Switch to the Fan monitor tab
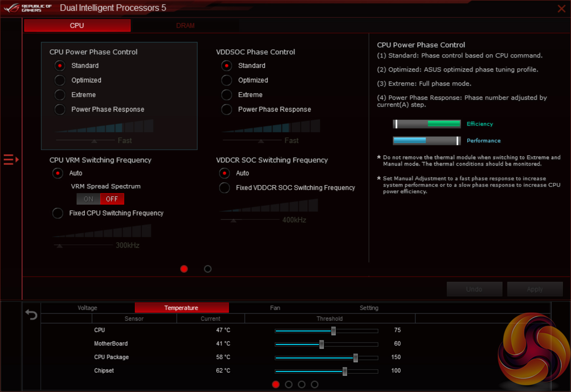 [275, 308]
